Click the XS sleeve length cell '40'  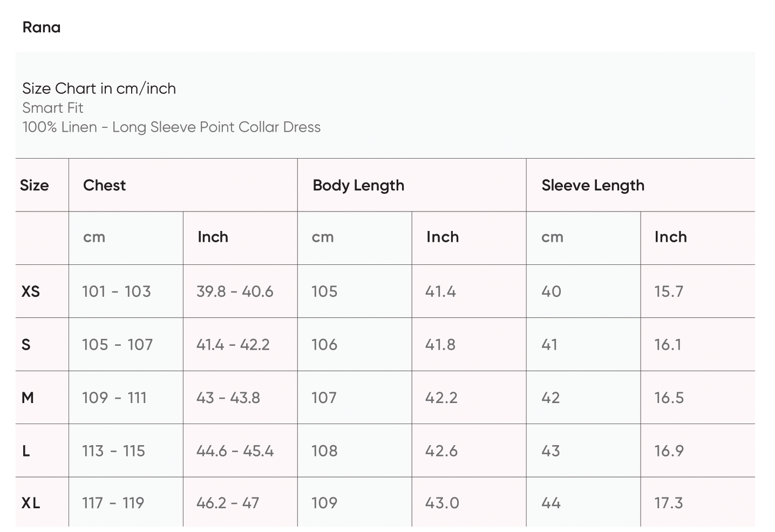tap(551, 291)
